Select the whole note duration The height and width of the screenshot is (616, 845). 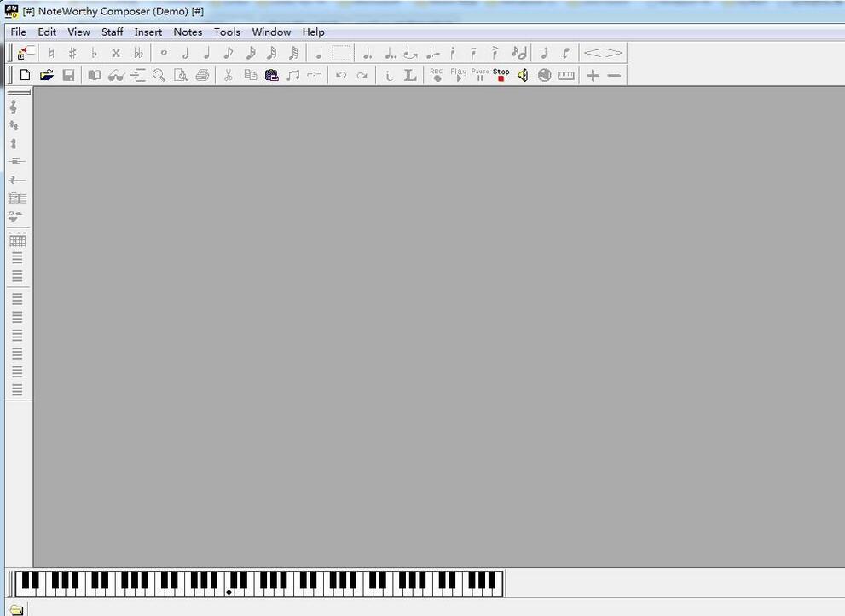click(164, 53)
